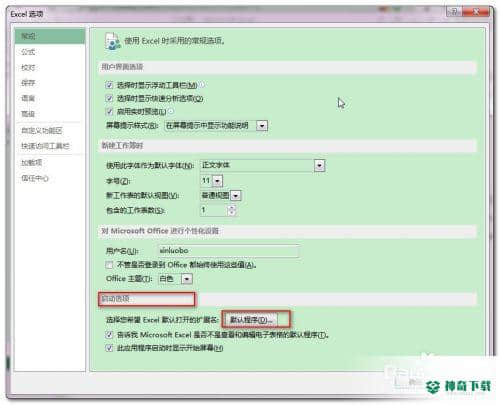Close the Excel 选项 dialog
The height and width of the screenshot is (405, 500).
pos(476,12)
